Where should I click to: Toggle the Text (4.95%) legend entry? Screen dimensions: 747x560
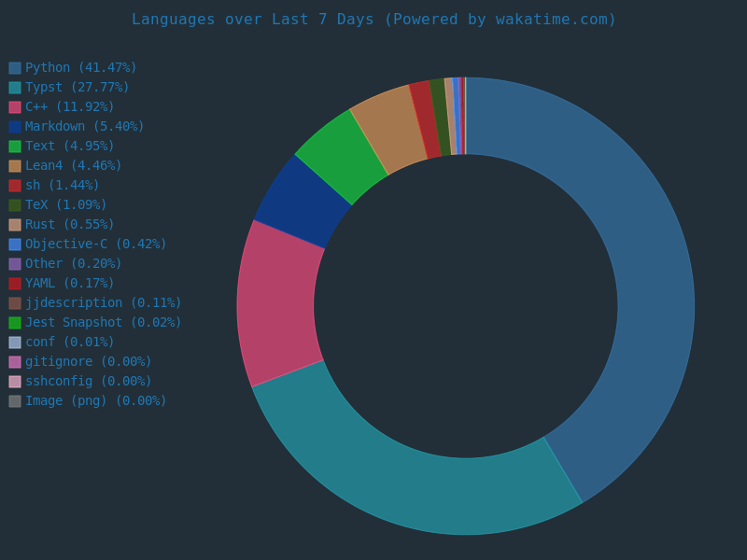(x=69, y=147)
